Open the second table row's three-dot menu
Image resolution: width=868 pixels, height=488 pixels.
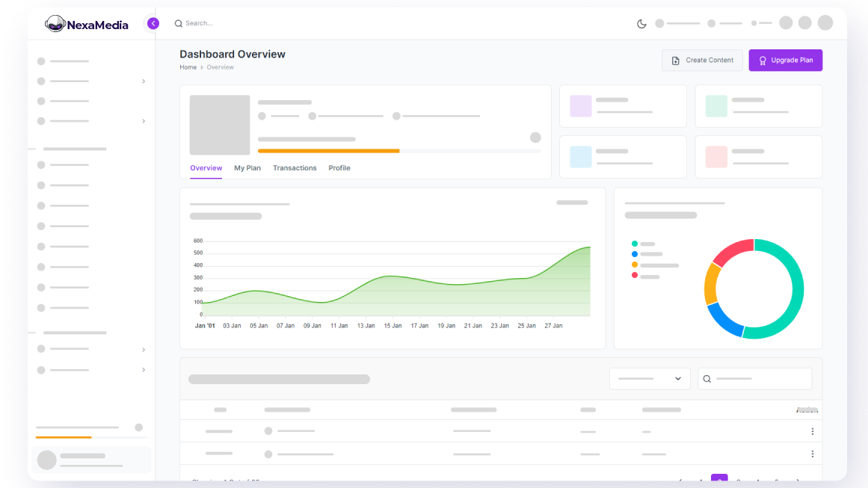click(x=812, y=454)
